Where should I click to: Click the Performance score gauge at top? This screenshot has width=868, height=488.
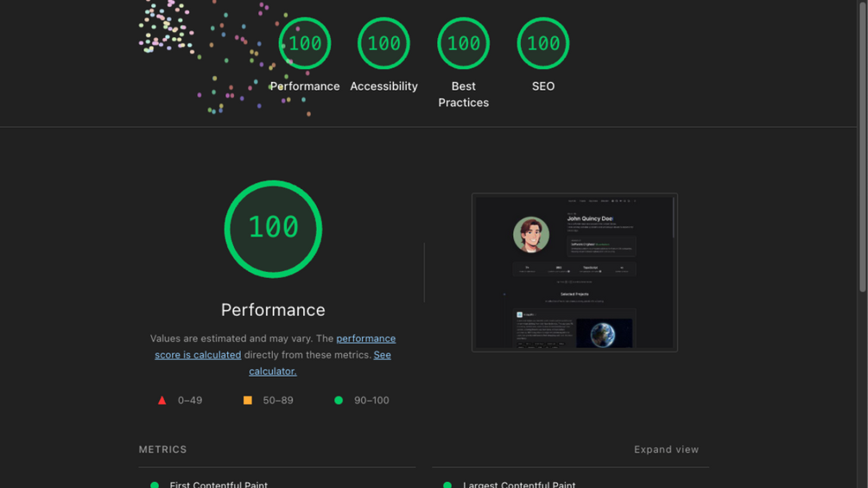click(305, 43)
